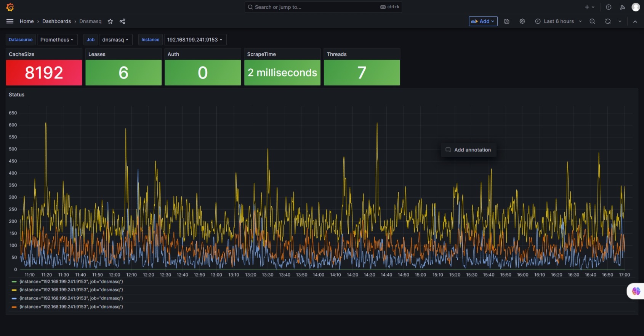The width and height of the screenshot is (644, 336).
Task: Select the Add annotation menu entry
Action: (x=472, y=150)
